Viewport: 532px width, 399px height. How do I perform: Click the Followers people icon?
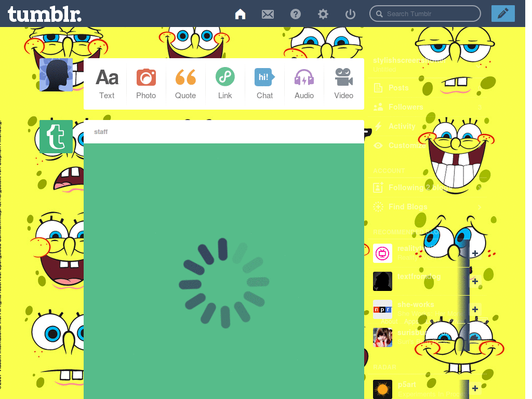pyautogui.click(x=378, y=107)
